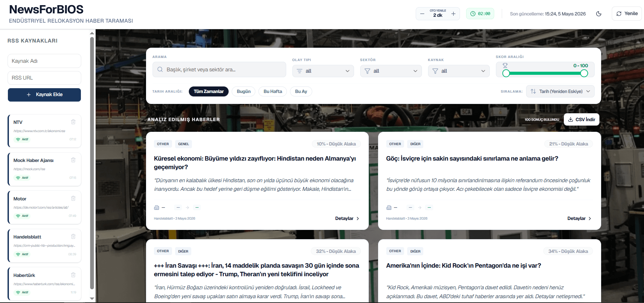Click the left score range slider handle

tap(506, 73)
